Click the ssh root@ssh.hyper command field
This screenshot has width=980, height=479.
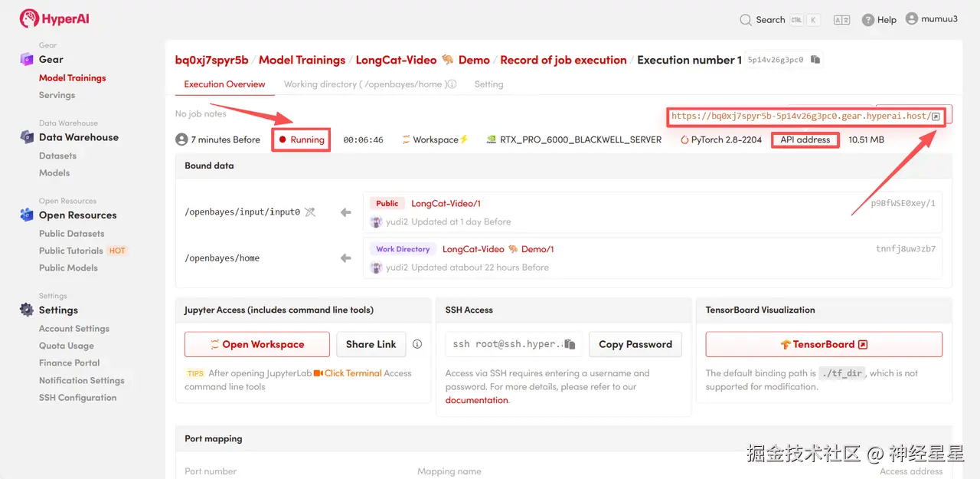(x=514, y=344)
